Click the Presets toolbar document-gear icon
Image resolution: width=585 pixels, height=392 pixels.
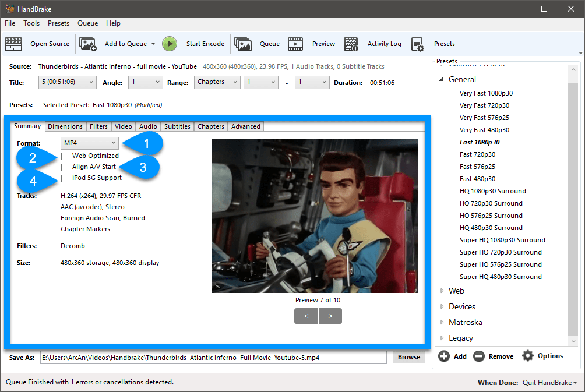418,44
